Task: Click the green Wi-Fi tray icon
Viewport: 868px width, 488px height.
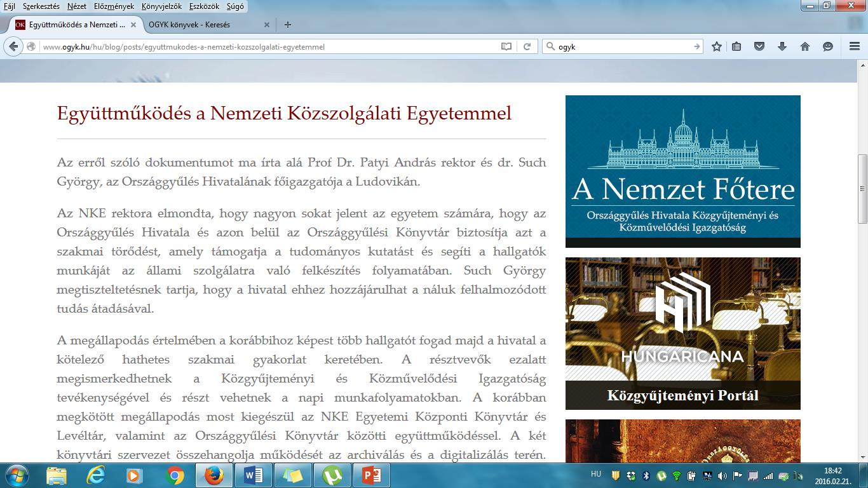Action: click(x=677, y=476)
